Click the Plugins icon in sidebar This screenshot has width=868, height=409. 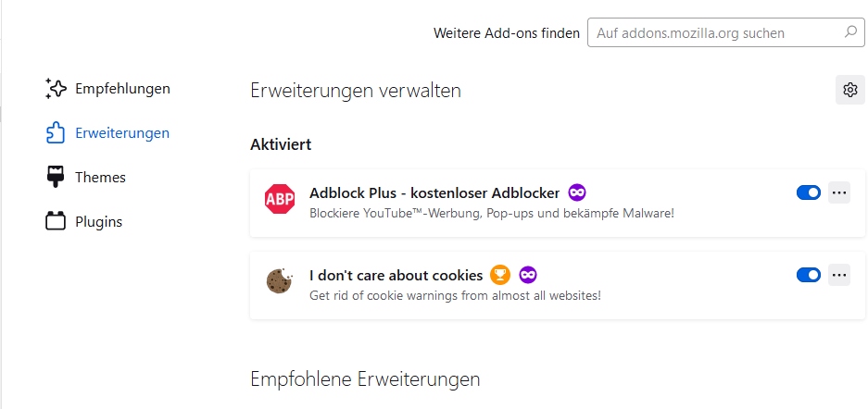click(56, 221)
